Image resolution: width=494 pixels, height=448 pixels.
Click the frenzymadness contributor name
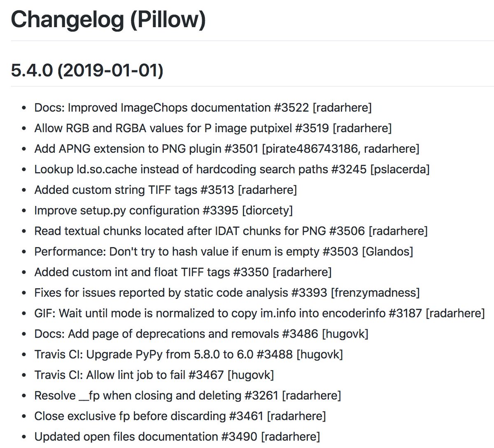375,293
